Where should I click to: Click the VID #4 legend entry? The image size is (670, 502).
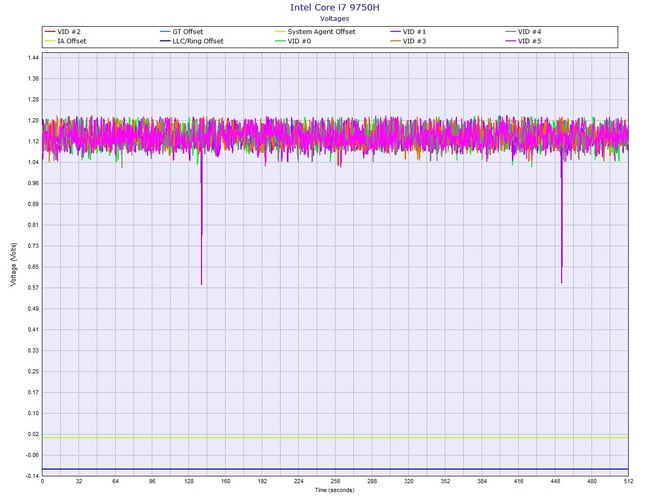pyautogui.click(x=523, y=32)
